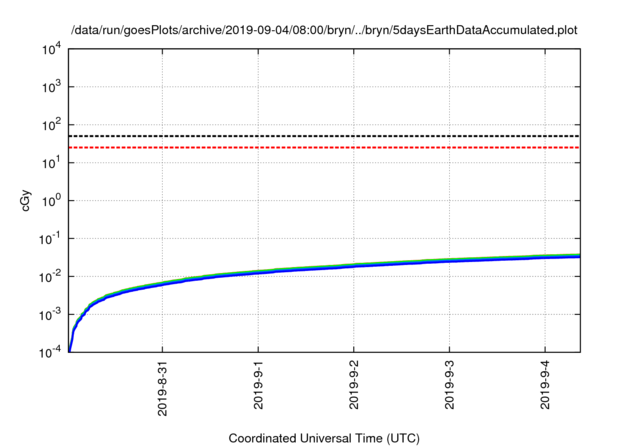Click the black dashed threshold line
Viewport: 640px width, 448px height.
pos(324,136)
